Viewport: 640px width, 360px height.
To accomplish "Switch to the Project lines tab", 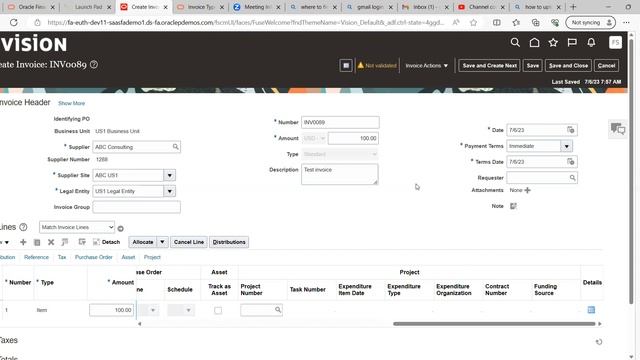I will pyautogui.click(x=152, y=257).
